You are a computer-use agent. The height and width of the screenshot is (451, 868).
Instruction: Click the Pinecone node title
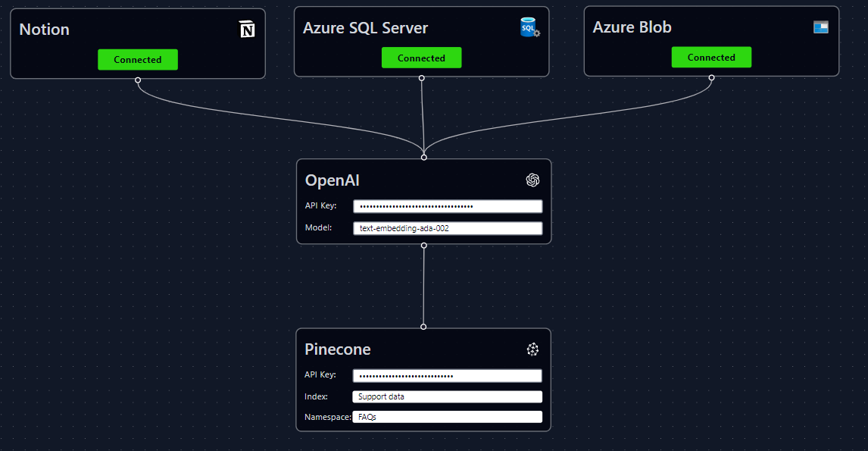point(338,349)
